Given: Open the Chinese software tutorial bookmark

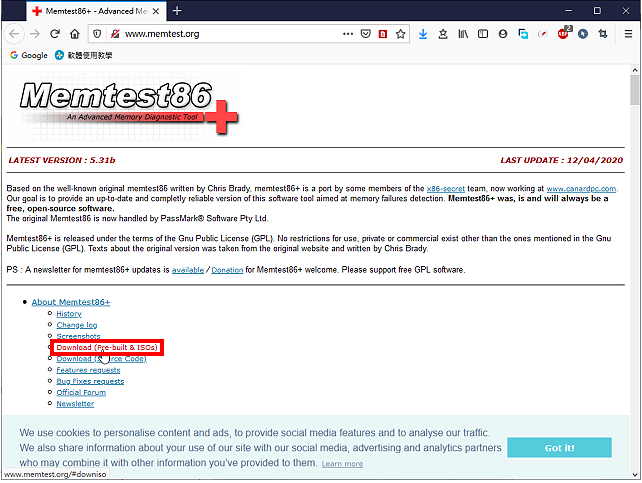Looking at the screenshot, I should coord(84,55).
